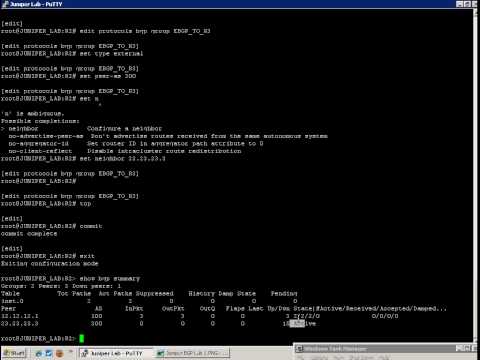Click the 'inet.0' table entry
The width and height of the screenshot is (480, 360).
coord(12,301)
